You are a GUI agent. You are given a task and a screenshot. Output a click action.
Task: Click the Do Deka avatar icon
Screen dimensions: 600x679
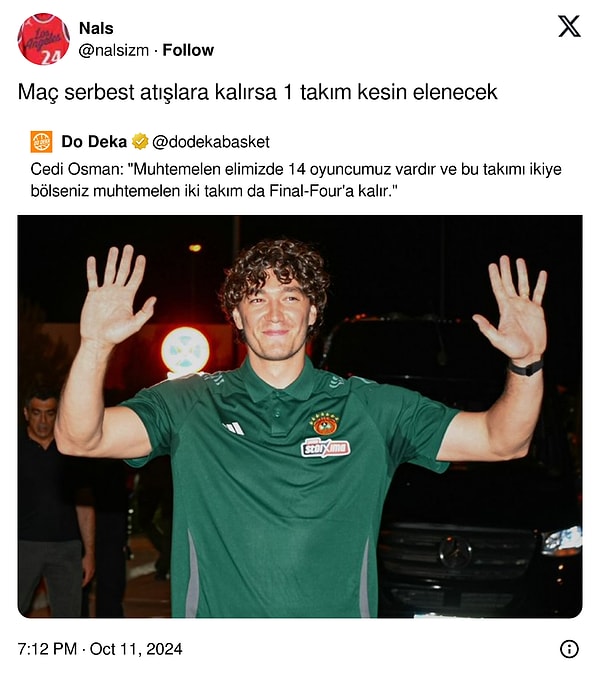pyautogui.click(x=42, y=142)
